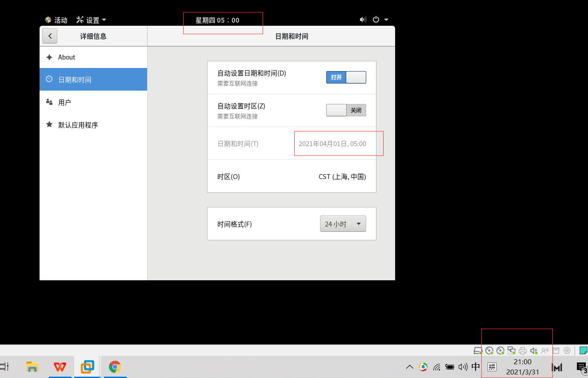Viewport: 588px width, 378px height.
Task: Toggle 自动设置日期和时间 switch
Action: coord(346,77)
